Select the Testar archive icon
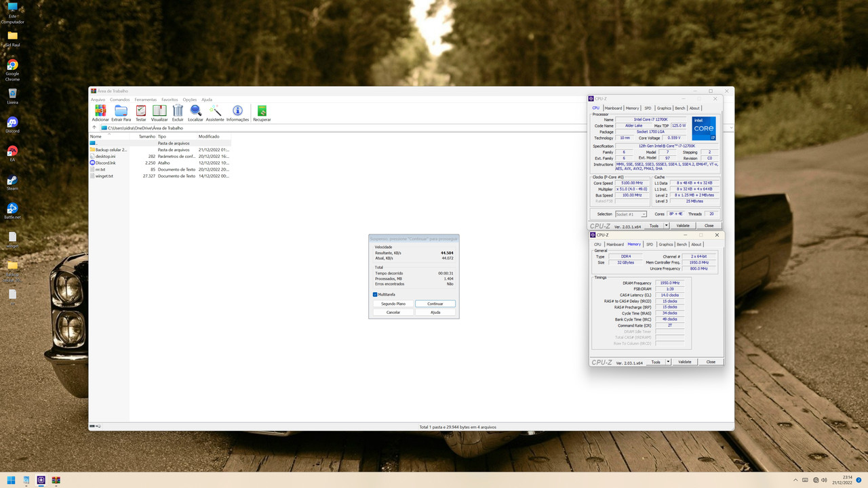 [140, 112]
